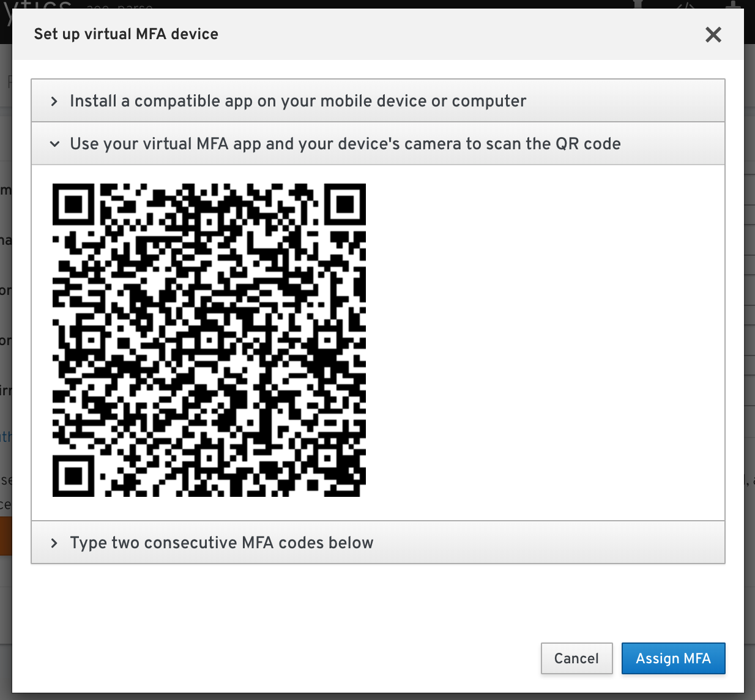Click the code brackets icon in top bar
This screenshot has height=700, width=755.
[686, 5]
